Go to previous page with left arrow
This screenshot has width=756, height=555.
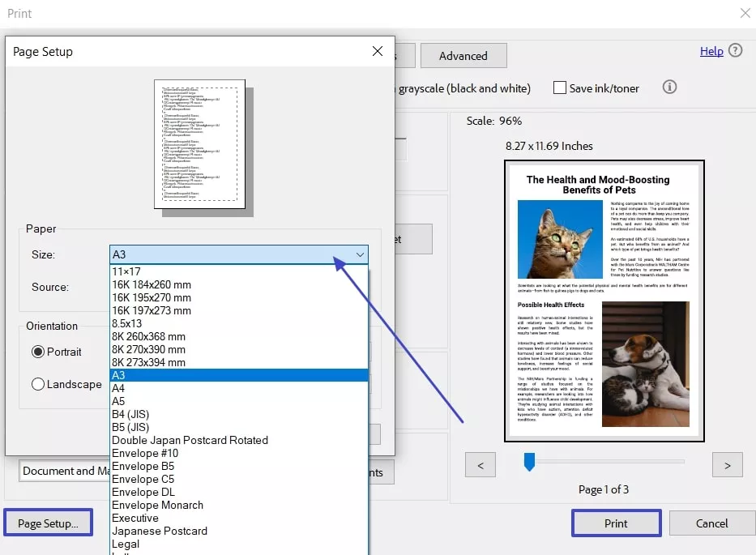pos(480,464)
